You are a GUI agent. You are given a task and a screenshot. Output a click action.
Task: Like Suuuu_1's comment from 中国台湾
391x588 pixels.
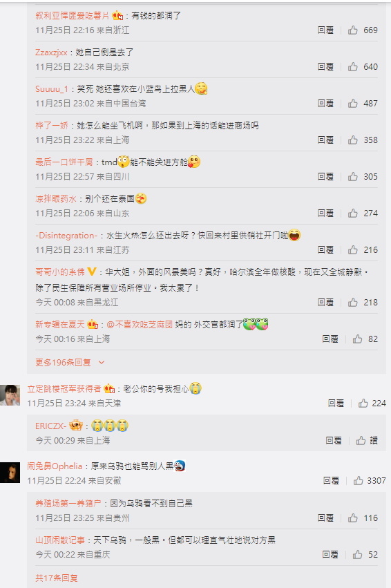pyautogui.click(x=353, y=104)
